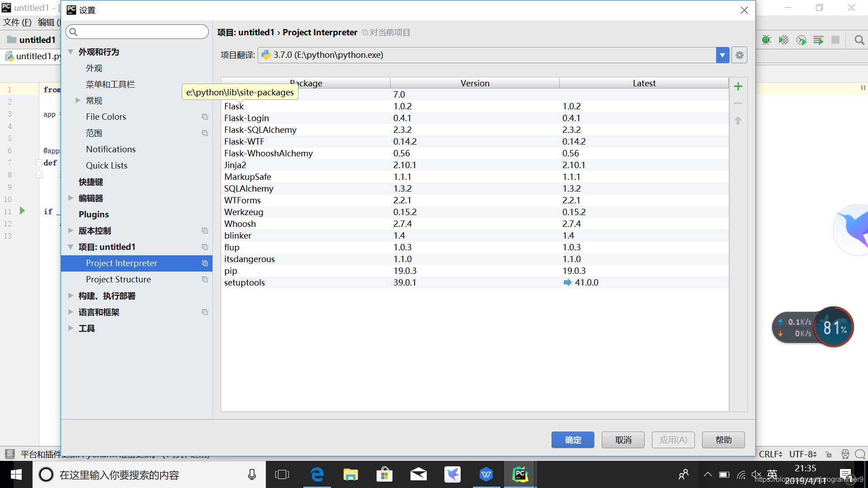Click the 取消 button
Screen dimensions: 868x488
[x=623, y=440]
